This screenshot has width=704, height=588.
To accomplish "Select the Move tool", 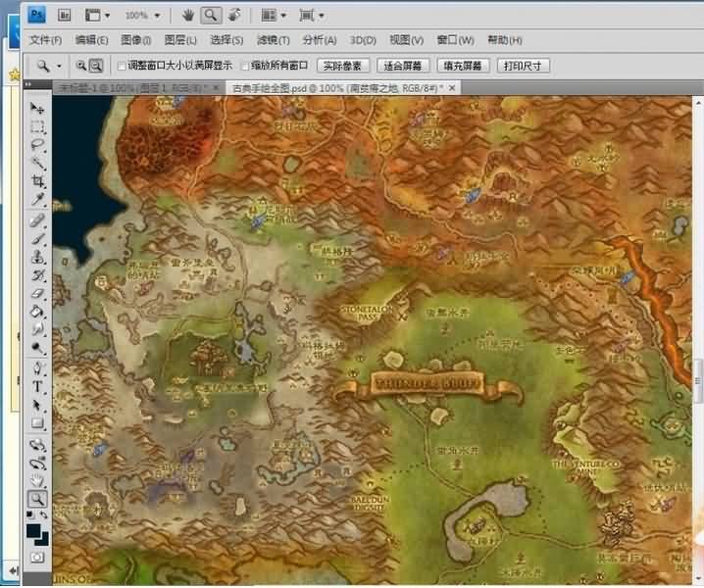I will pyautogui.click(x=37, y=108).
